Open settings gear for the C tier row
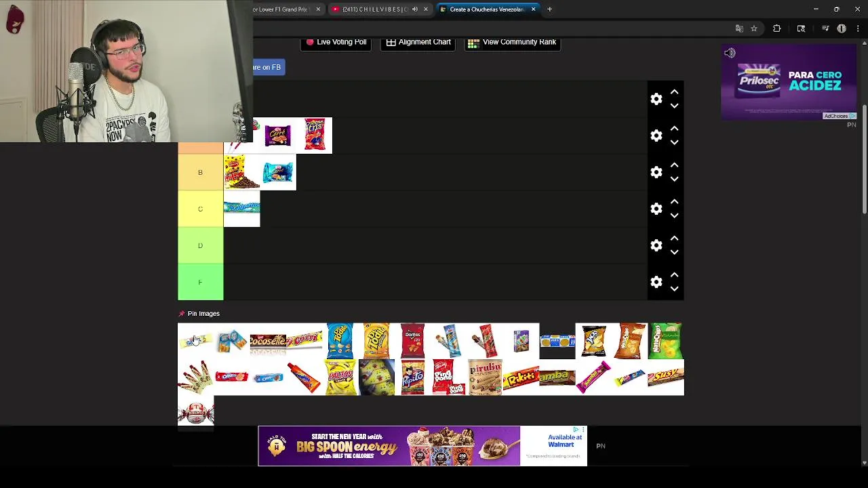868x488 pixels. tap(656, 209)
